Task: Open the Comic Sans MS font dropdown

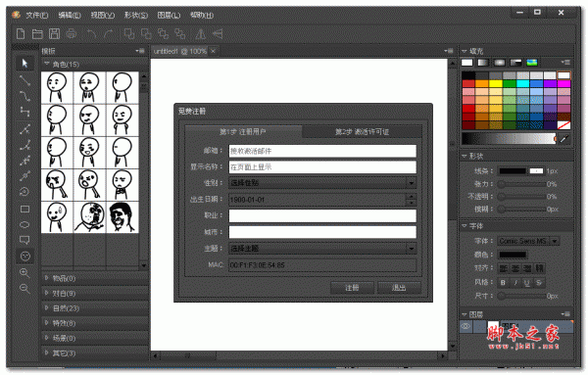Action: coord(528,241)
